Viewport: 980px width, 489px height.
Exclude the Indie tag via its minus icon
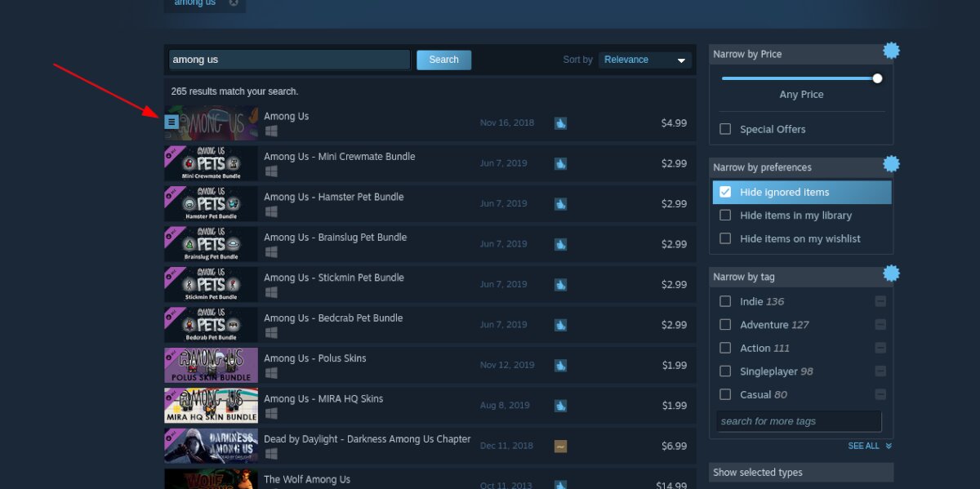click(880, 300)
